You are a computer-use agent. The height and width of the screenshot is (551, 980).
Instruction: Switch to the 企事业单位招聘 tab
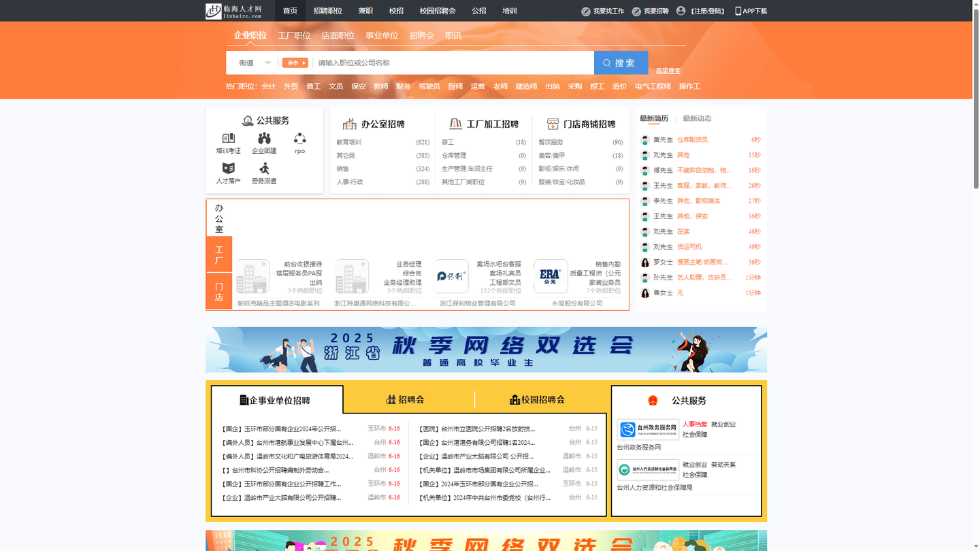point(277,400)
